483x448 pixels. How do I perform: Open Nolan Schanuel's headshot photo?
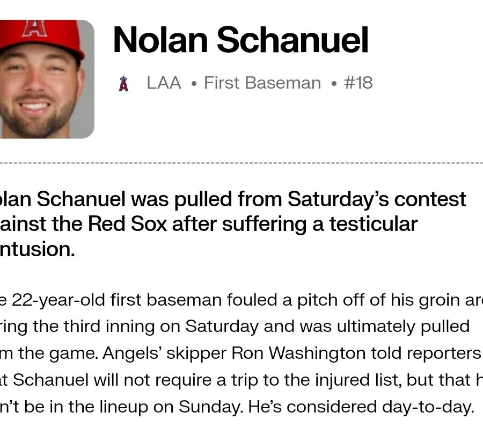(47, 79)
